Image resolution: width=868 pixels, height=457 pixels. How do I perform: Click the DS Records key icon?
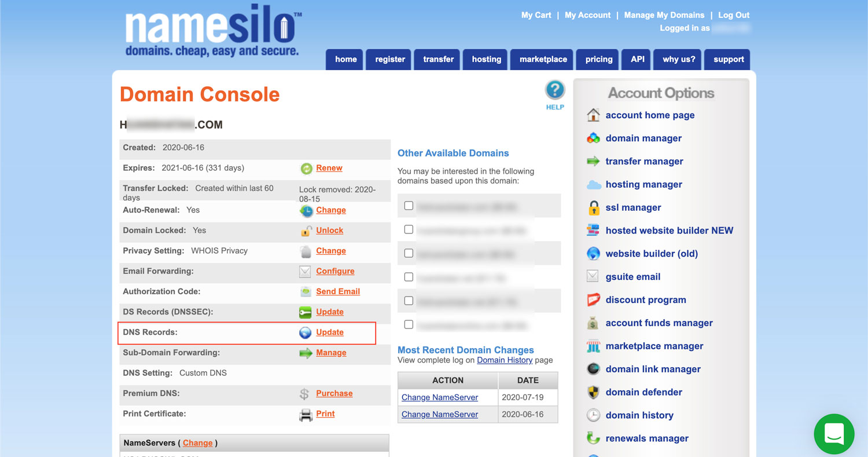[306, 312]
